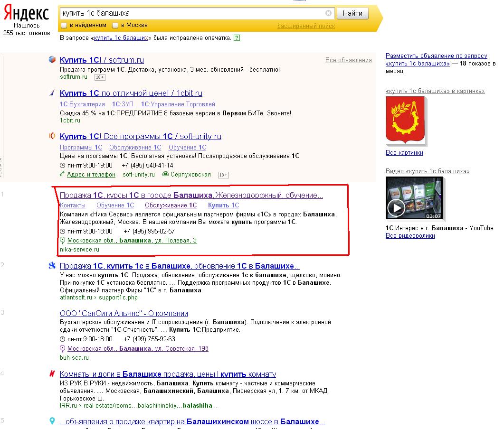Image resolution: width=504 pixels, height=429 pixels.
Task: Click the Найти search button
Action: pyautogui.click(x=352, y=13)
